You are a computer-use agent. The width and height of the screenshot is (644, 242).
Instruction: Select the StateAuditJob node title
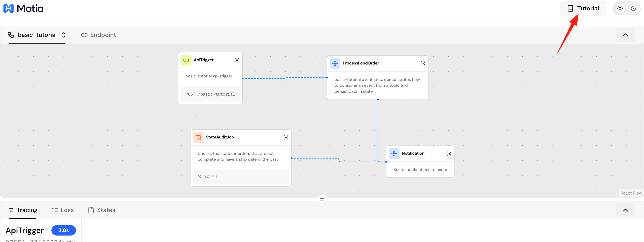pyautogui.click(x=220, y=137)
